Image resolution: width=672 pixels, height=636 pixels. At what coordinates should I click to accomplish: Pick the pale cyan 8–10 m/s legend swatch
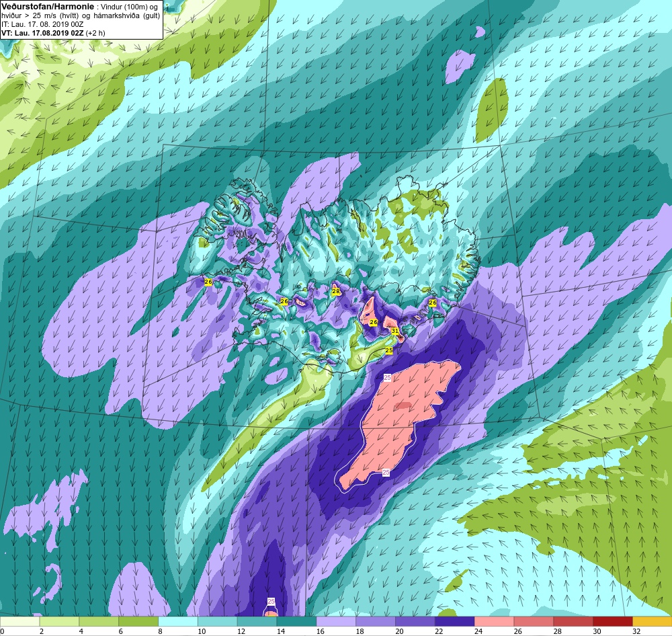click(178, 621)
